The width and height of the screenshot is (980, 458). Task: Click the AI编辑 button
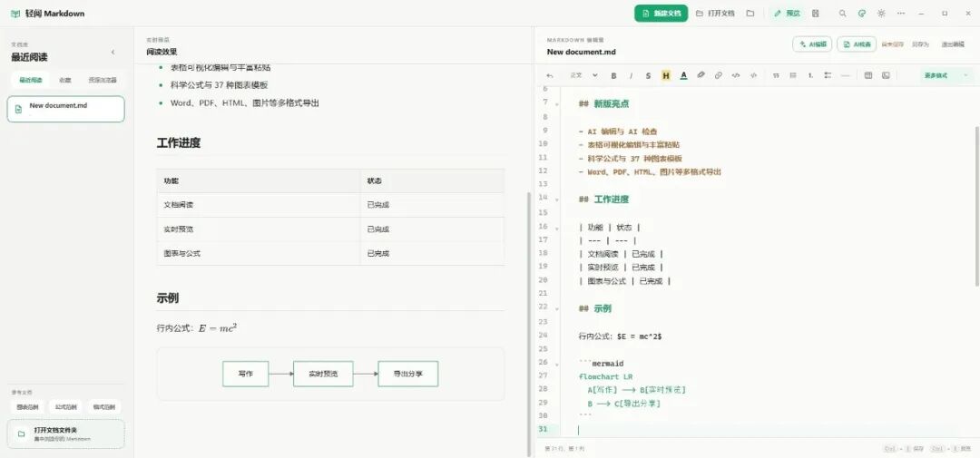pos(812,44)
